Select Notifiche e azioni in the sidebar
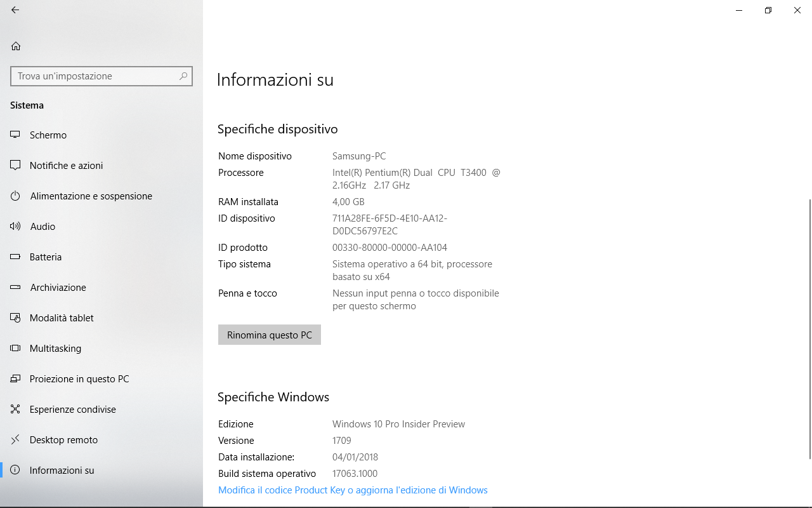This screenshot has height=508, width=812. coord(101,165)
